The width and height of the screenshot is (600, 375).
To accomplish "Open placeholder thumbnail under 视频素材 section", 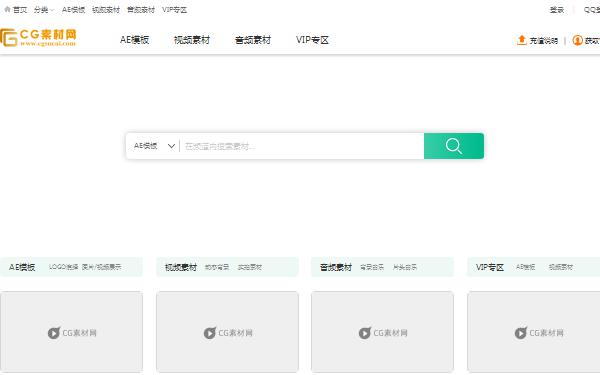I will (x=227, y=332).
